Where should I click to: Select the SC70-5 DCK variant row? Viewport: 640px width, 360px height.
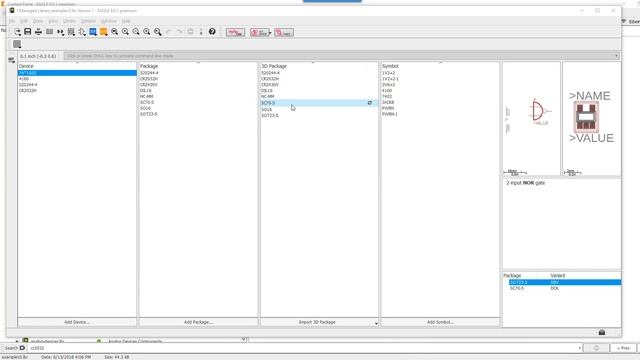click(565, 288)
